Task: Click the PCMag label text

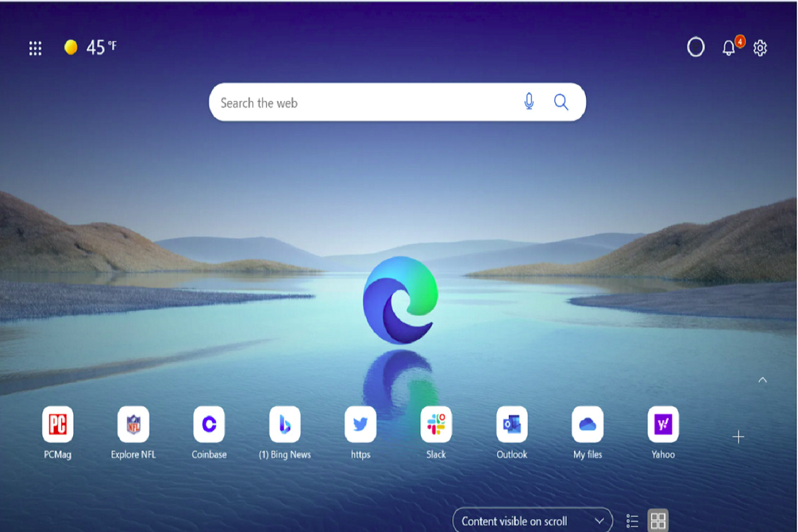Action: (58, 455)
